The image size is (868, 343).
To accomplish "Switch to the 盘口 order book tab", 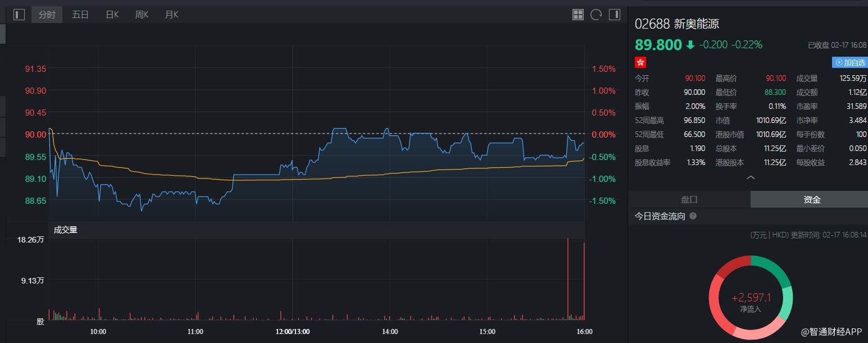I will (x=689, y=199).
